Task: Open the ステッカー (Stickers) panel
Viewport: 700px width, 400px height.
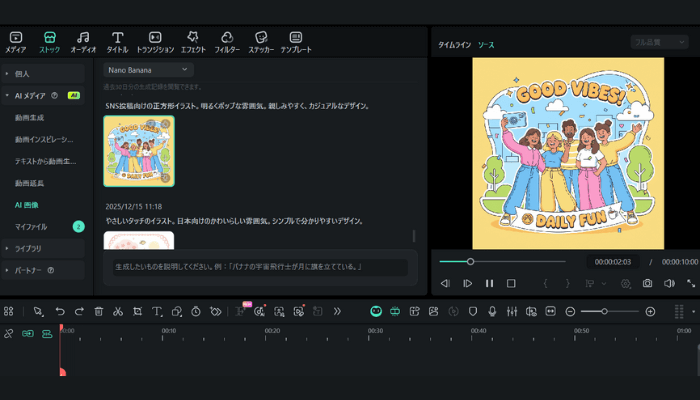Action: (x=261, y=41)
